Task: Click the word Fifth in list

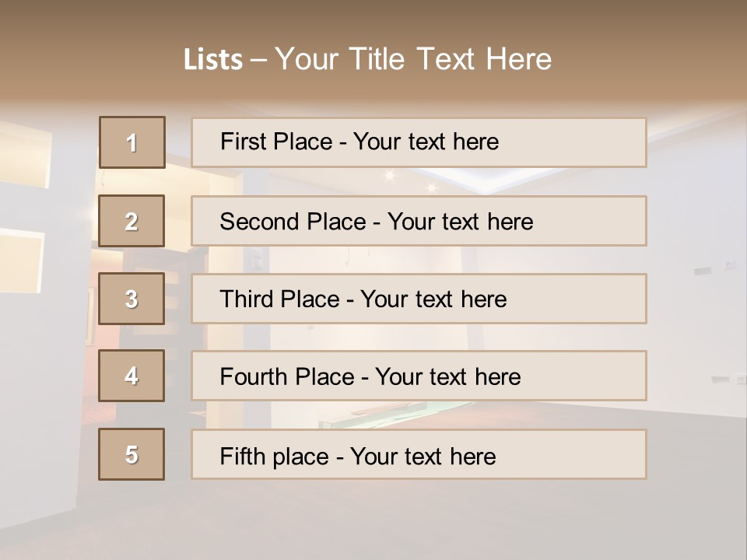Action: point(241,457)
